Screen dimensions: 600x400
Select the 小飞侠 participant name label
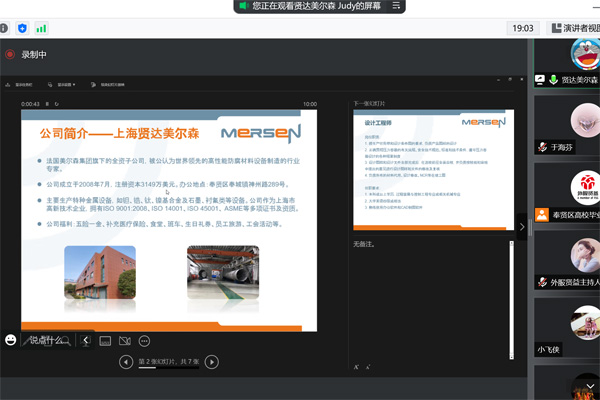pos(548,349)
